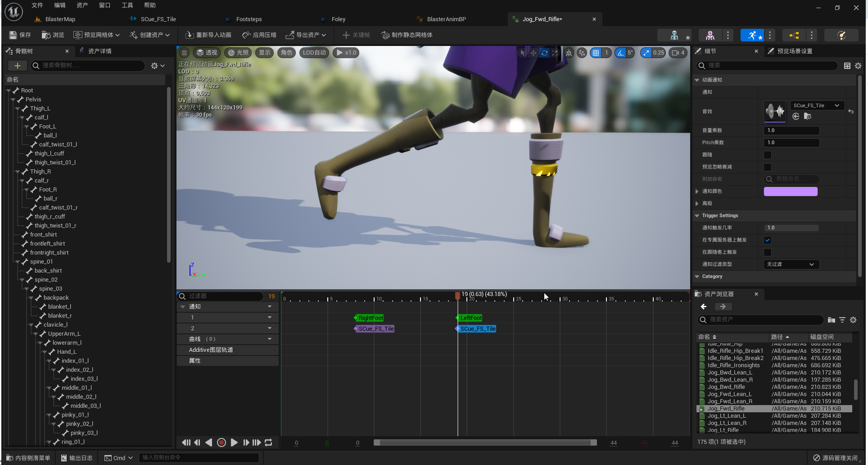Uncheck trigger on dedicated server checkbox
The height and width of the screenshot is (465, 868).
(768, 240)
